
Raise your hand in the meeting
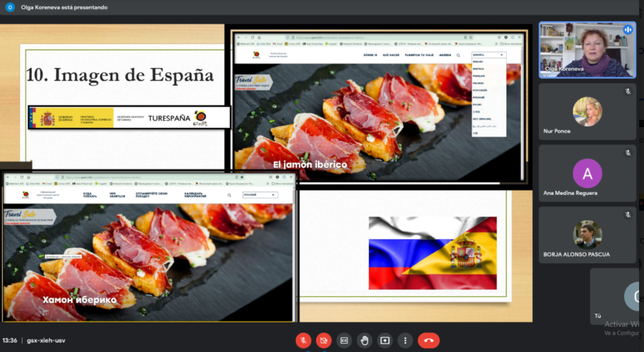364,340
